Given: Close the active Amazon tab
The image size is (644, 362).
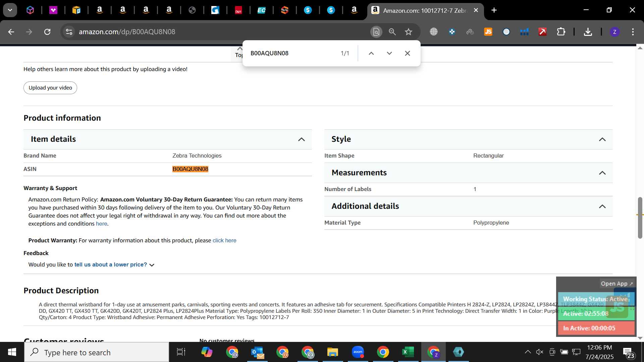Looking at the screenshot, I should point(476,10).
